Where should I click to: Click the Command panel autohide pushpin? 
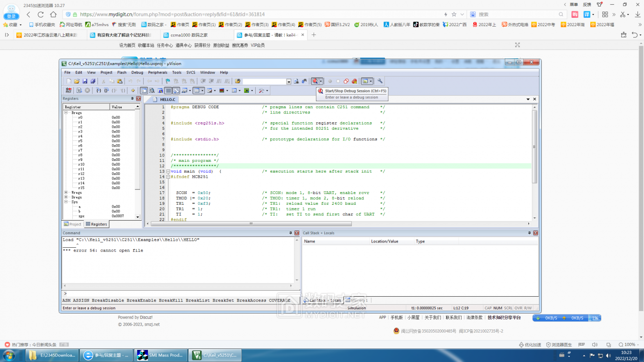pyautogui.click(x=290, y=233)
